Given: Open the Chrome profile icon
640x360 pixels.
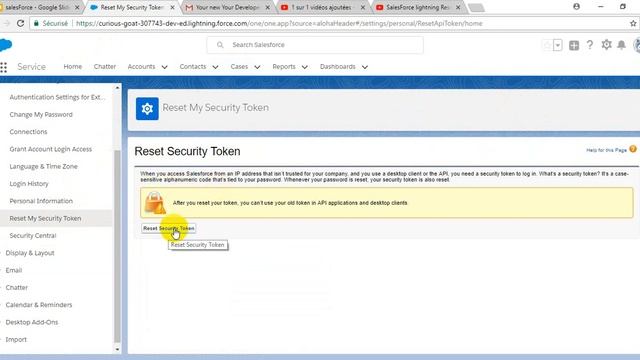Looking at the screenshot, I should pyautogui.click(x=576, y=7).
